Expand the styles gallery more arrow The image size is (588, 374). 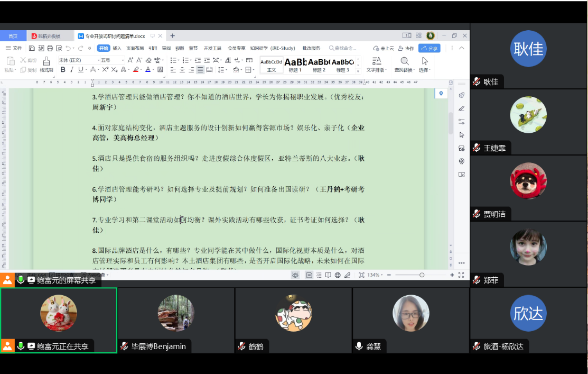click(358, 71)
